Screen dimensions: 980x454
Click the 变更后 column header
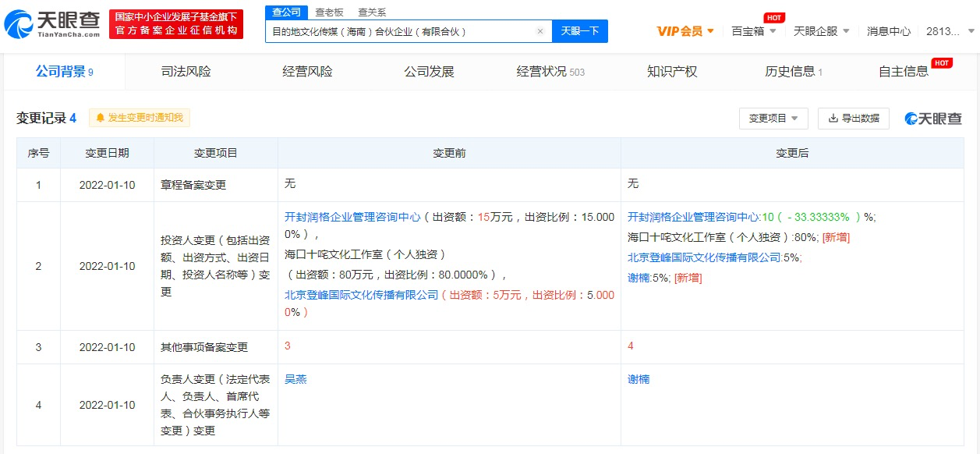click(792, 154)
